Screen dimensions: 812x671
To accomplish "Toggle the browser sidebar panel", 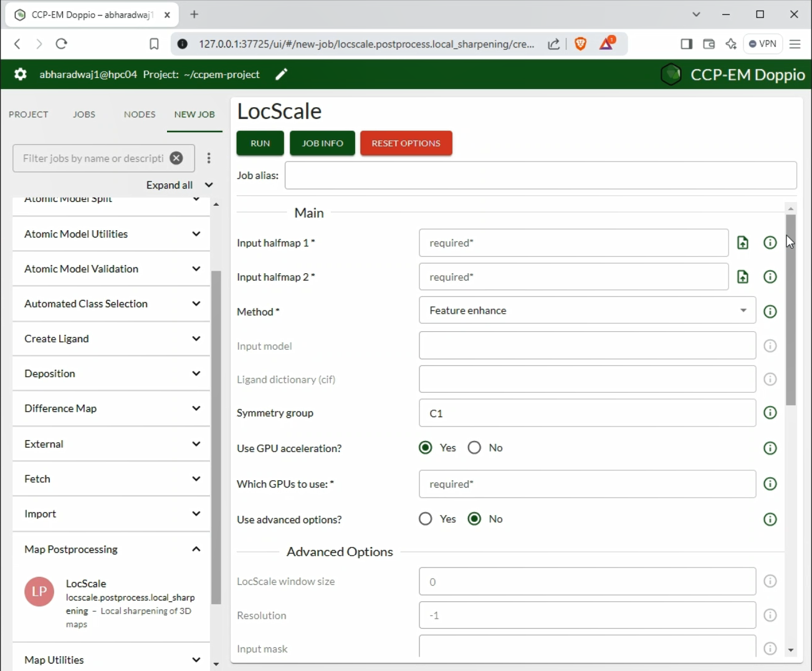I will (686, 44).
